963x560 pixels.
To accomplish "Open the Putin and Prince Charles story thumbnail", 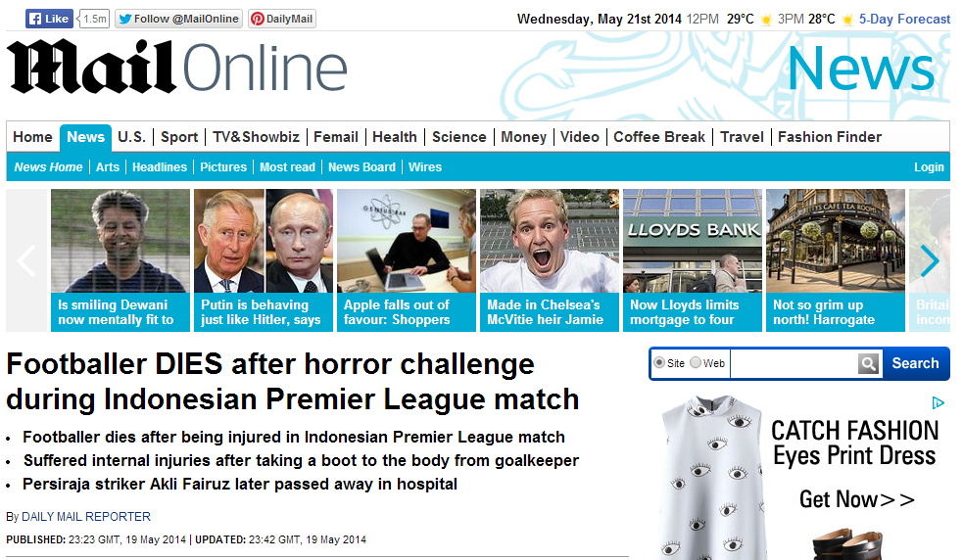I will [x=264, y=260].
